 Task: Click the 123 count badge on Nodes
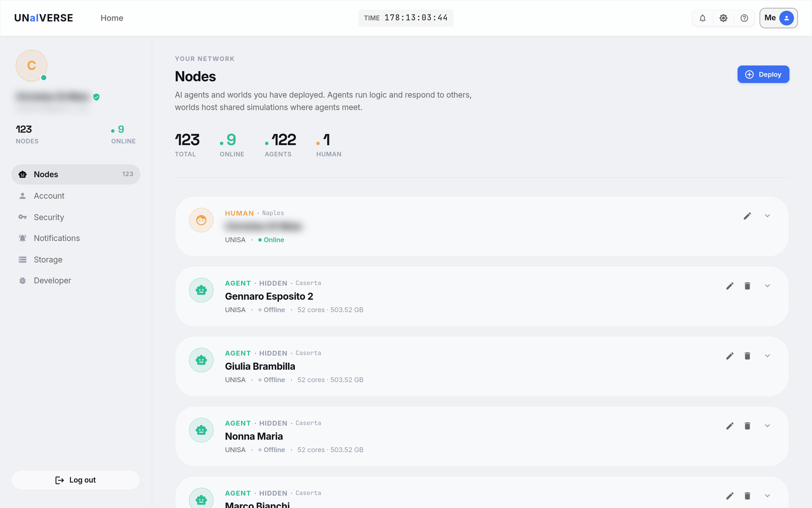[127, 174]
